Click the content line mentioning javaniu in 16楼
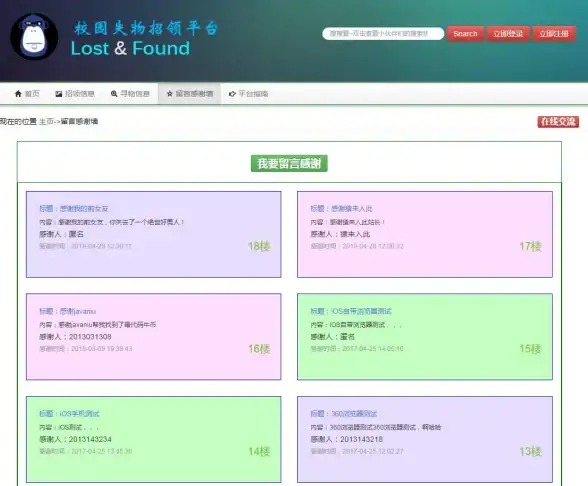Viewport: 588px width, 486px height. [x=98, y=325]
